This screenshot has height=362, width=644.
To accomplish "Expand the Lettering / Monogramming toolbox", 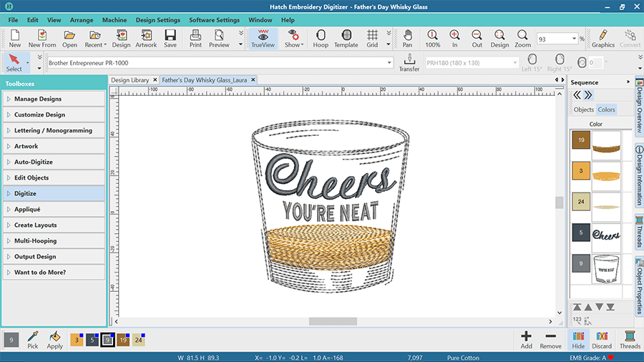I will (54, 130).
